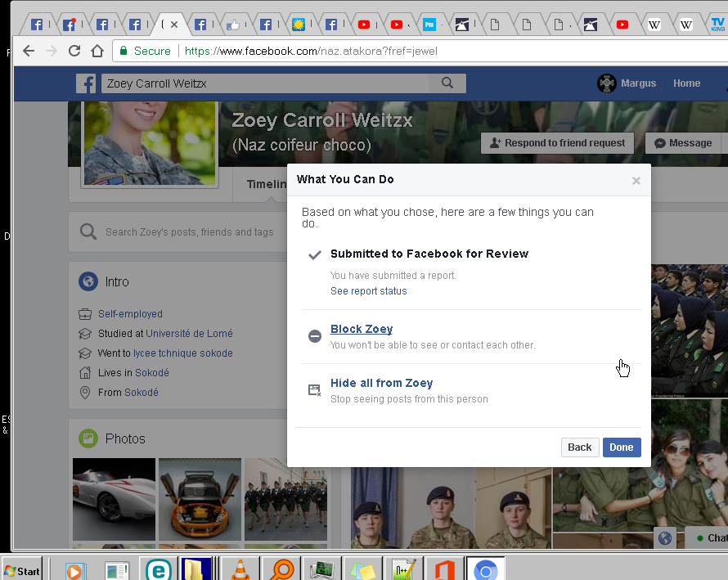Screen dimensions: 728x580
Task: Open Microsoft Office icon in taskbar
Action: click(x=444, y=570)
